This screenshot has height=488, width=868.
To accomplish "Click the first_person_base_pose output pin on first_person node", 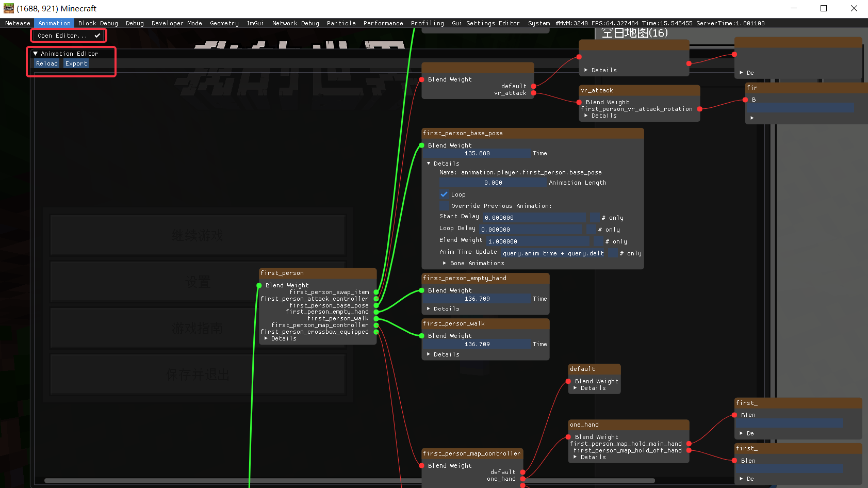I will point(376,305).
